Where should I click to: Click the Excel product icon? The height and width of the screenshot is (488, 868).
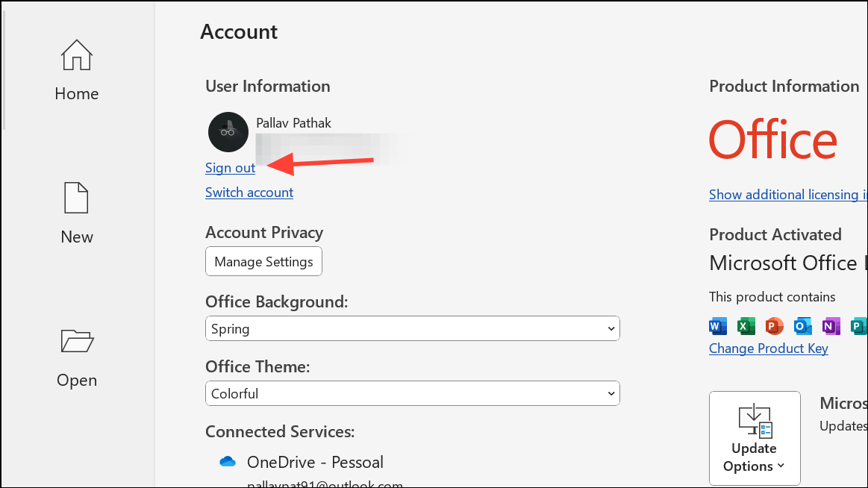(x=746, y=326)
